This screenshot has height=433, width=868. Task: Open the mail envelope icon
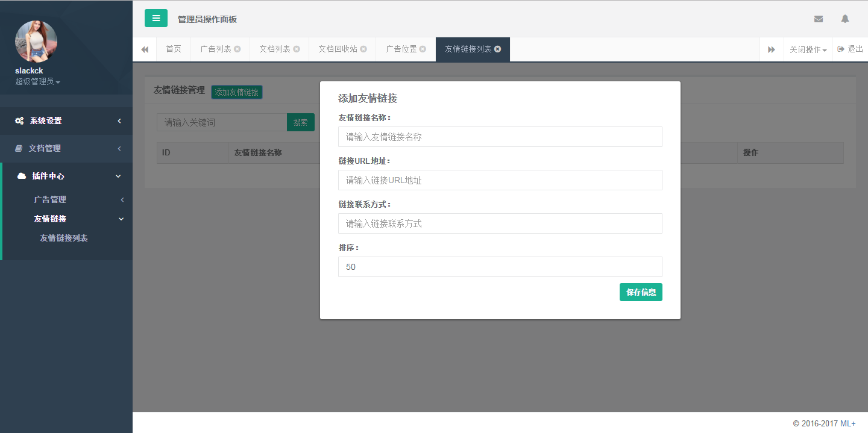pos(818,19)
